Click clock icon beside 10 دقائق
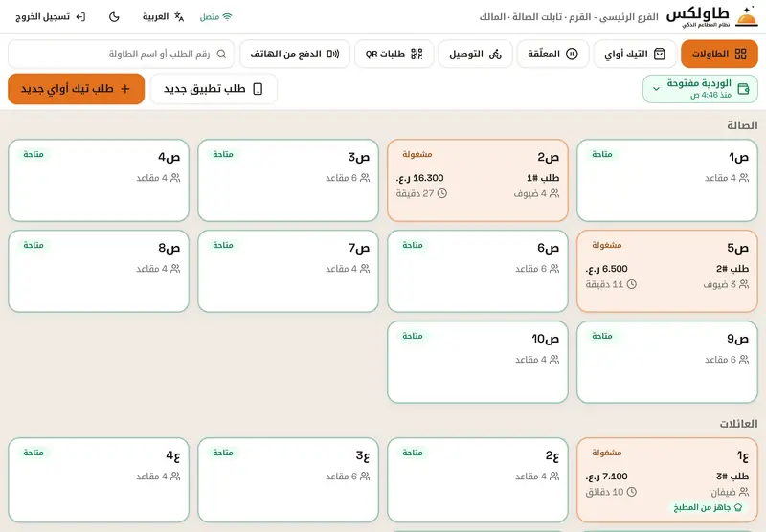 click(x=632, y=492)
